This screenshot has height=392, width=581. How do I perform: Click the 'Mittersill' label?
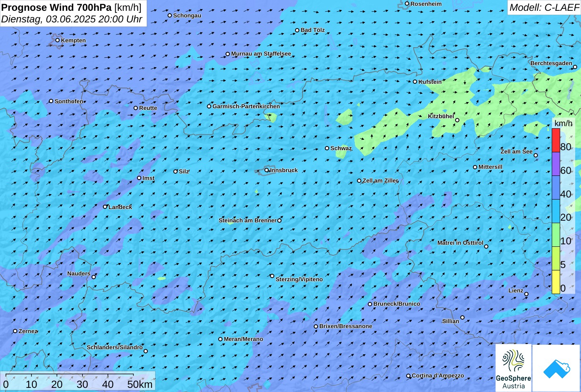(x=491, y=167)
